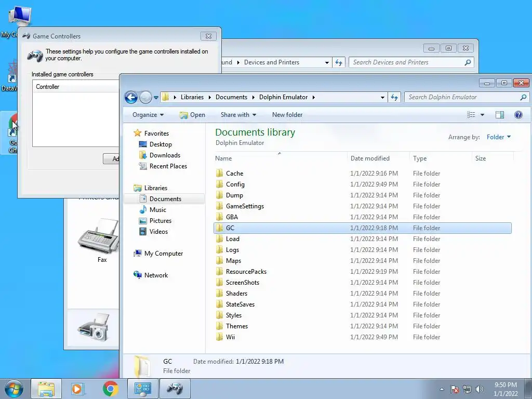Open Recent Places in Favorites
532x399 pixels.
[163, 166]
